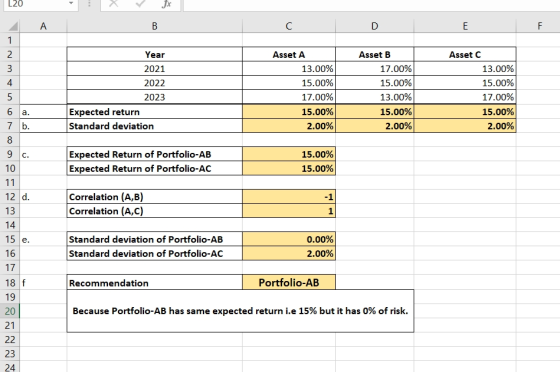
Task: Select column D header
Action: pos(374,26)
